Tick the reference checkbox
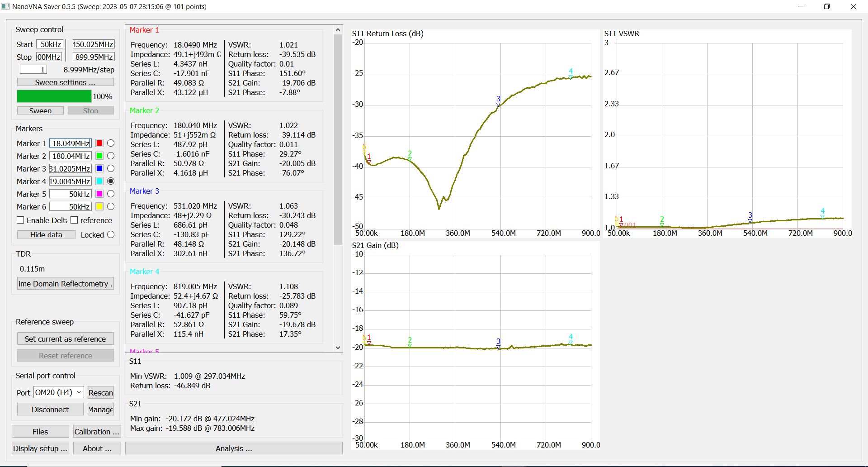868x467 pixels. click(75, 220)
